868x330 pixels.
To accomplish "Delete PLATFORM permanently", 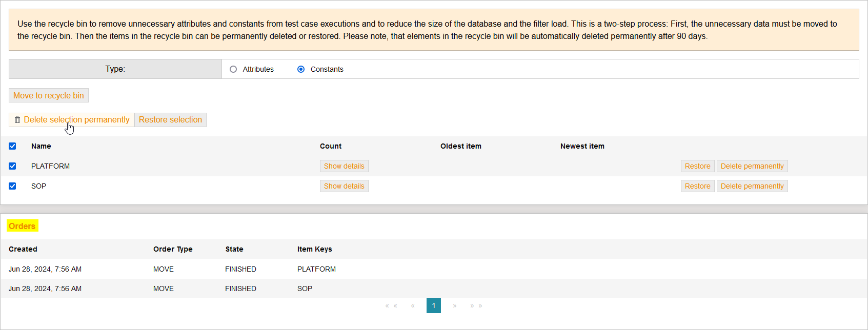I will pos(752,166).
